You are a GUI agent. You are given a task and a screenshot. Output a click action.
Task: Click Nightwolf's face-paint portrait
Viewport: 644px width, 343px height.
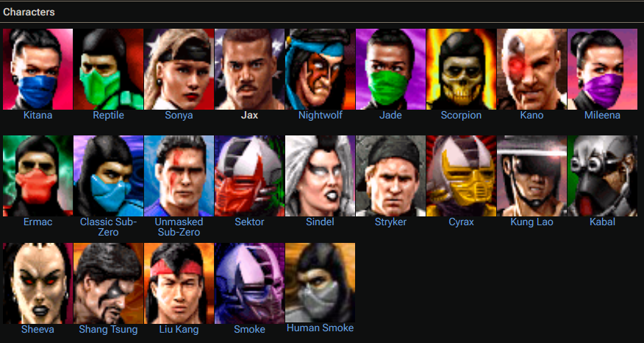[x=320, y=69]
